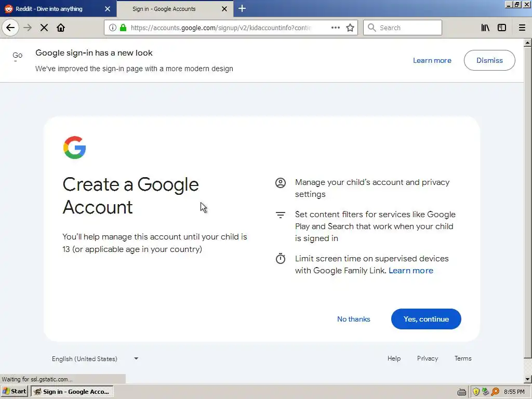Click the scrollbar up arrow
Image resolution: width=532 pixels, height=399 pixels.
coord(528,43)
